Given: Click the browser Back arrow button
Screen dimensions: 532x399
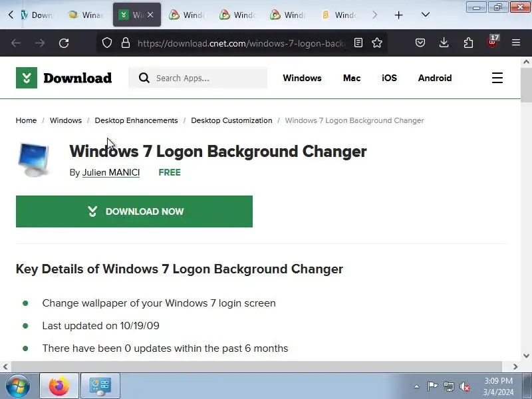Looking at the screenshot, I should click(x=15, y=43).
